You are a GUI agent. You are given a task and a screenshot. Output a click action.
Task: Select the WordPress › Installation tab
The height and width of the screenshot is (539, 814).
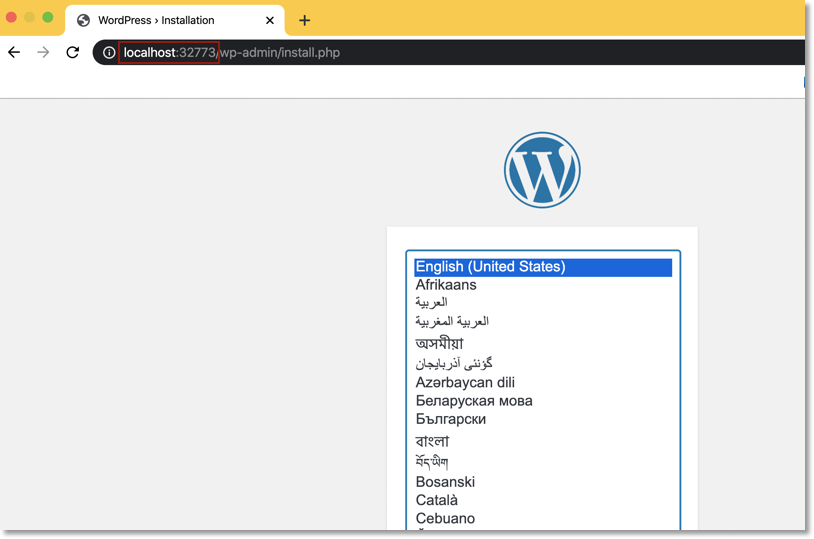[175, 20]
